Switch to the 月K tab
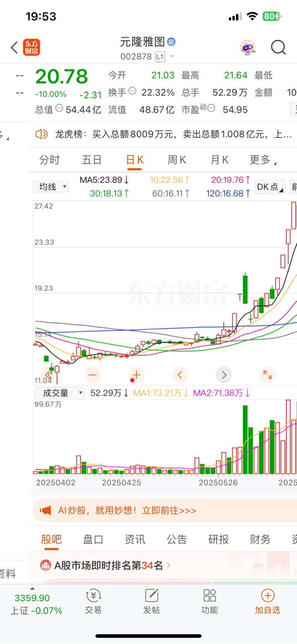 [219, 160]
